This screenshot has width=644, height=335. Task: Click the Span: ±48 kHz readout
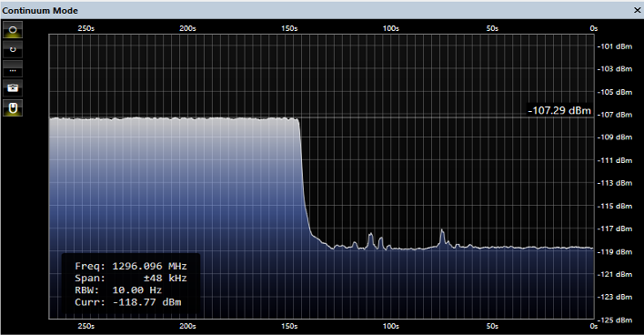pyautogui.click(x=131, y=279)
